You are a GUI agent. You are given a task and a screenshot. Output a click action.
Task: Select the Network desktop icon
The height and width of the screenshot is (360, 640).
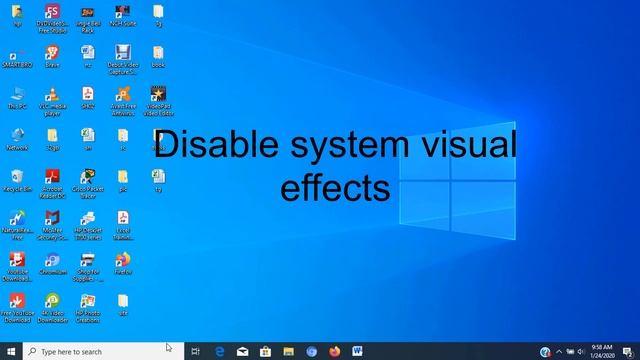pyautogui.click(x=17, y=140)
